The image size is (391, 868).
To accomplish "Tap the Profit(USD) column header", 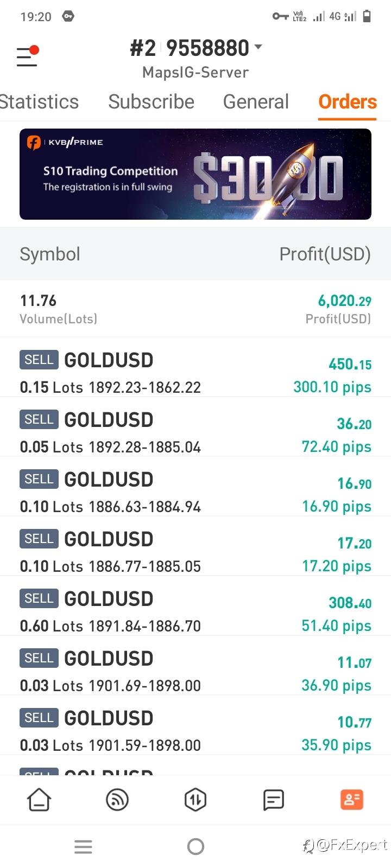I will [x=325, y=254].
